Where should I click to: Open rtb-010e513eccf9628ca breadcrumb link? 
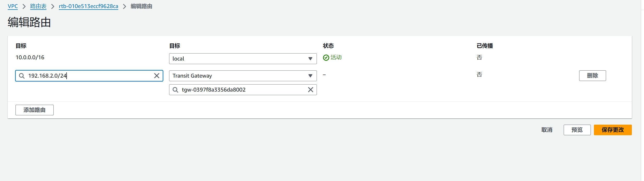tap(89, 6)
